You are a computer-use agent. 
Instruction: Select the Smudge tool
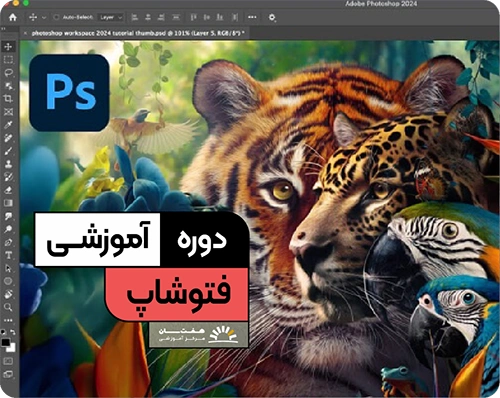(8, 216)
